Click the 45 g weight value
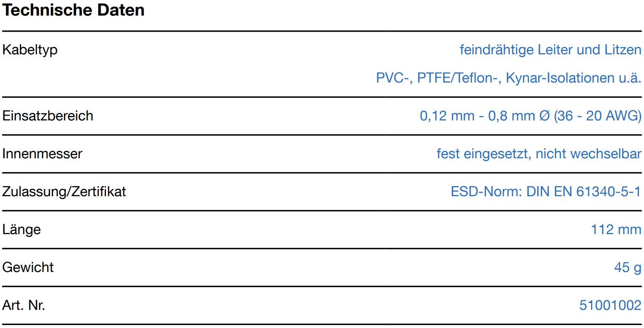The width and height of the screenshot is (644, 328). pos(628,267)
